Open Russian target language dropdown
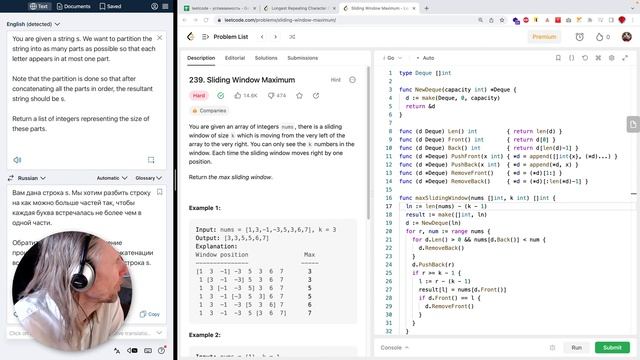 click(31, 178)
